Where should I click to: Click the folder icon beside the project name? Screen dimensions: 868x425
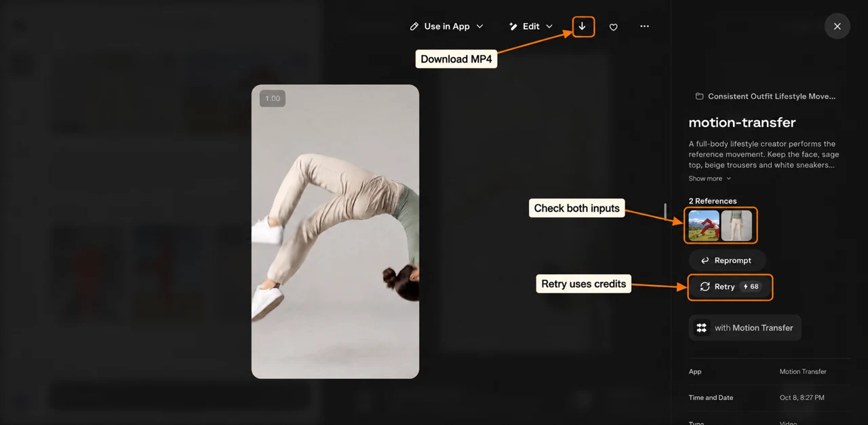(x=699, y=96)
